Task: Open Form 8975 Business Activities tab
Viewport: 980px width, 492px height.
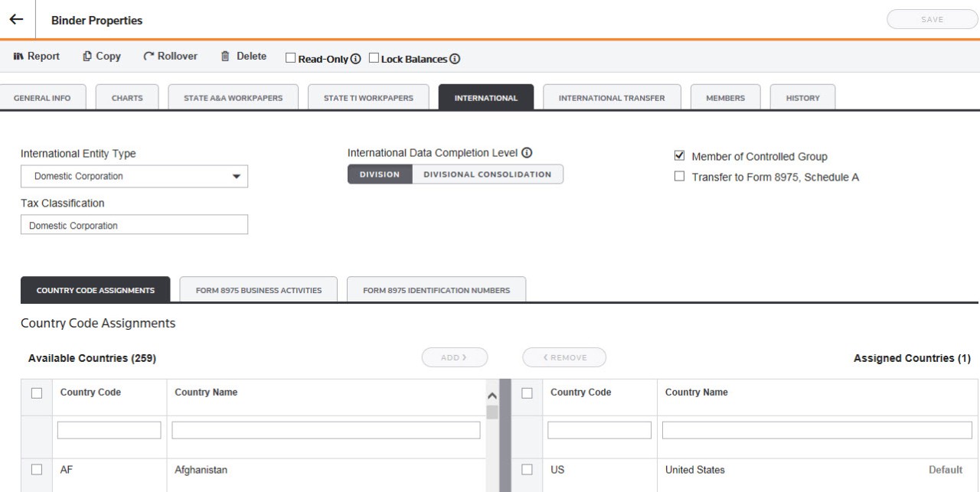Action: coord(258,290)
